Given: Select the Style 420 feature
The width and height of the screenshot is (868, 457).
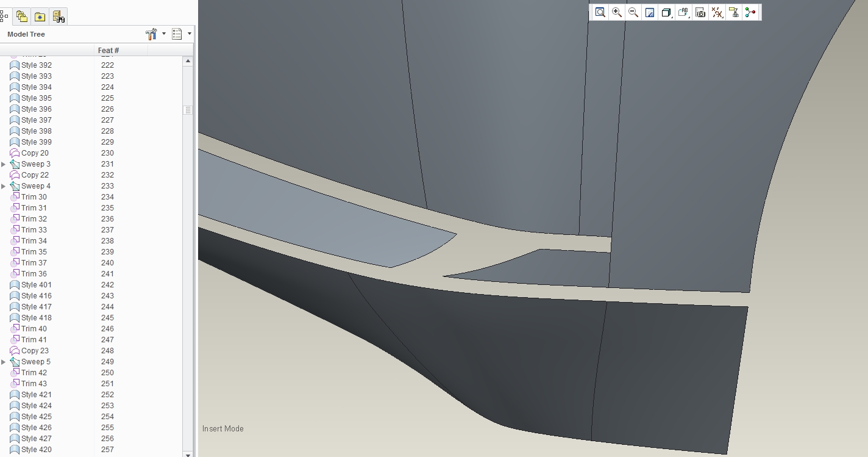Looking at the screenshot, I should 37,450.
